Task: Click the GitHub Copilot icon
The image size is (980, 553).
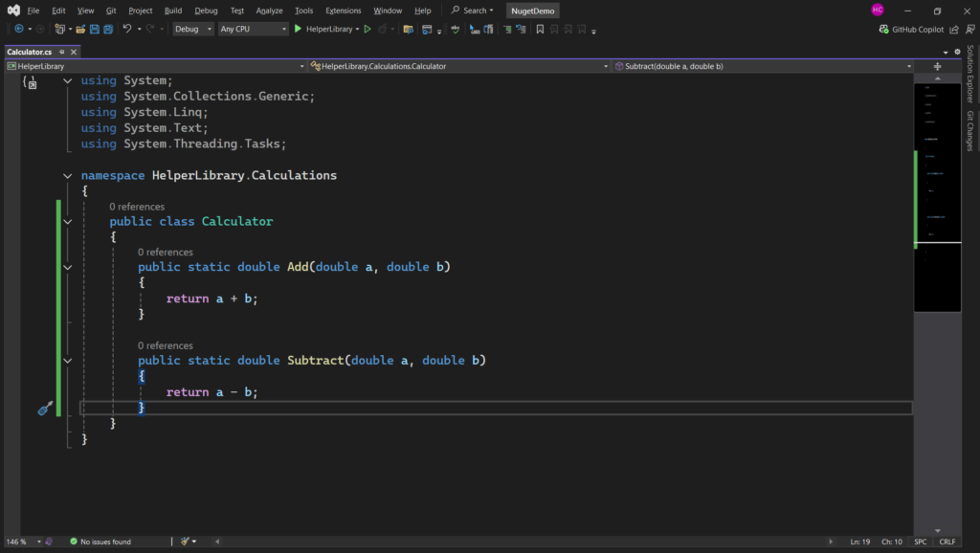Action: pos(883,29)
